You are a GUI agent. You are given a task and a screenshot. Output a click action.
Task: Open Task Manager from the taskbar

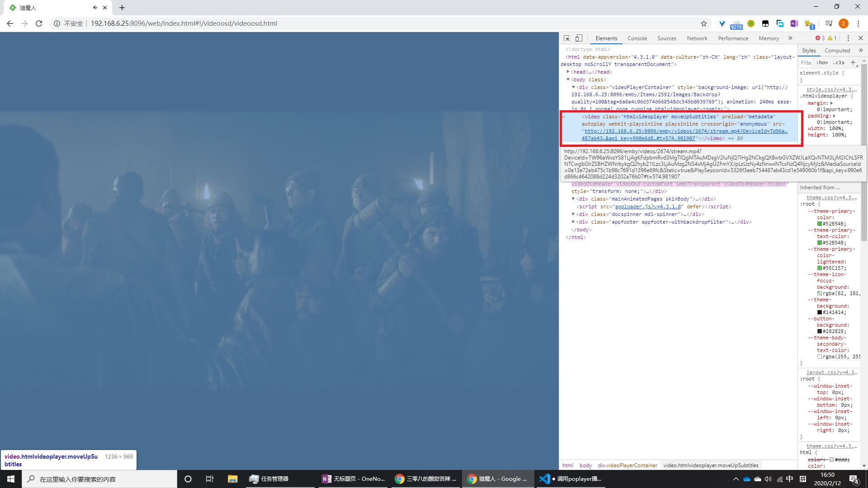pyautogui.click(x=269, y=479)
